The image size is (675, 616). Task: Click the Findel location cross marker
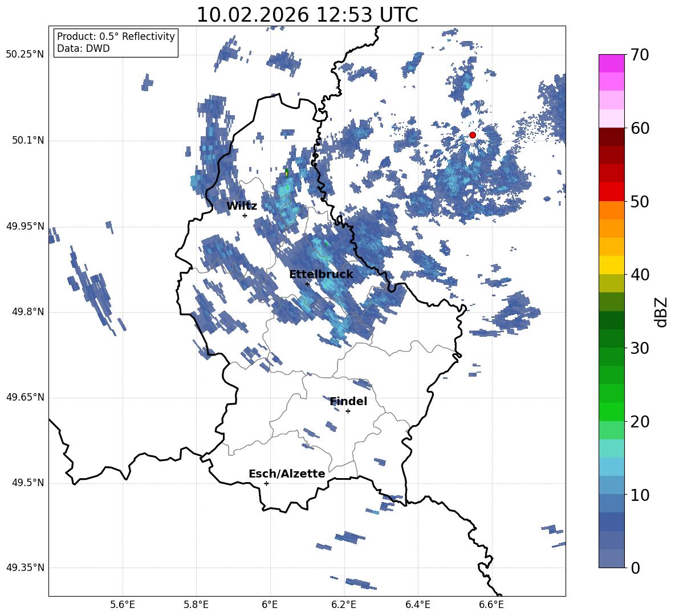coord(348,411)
